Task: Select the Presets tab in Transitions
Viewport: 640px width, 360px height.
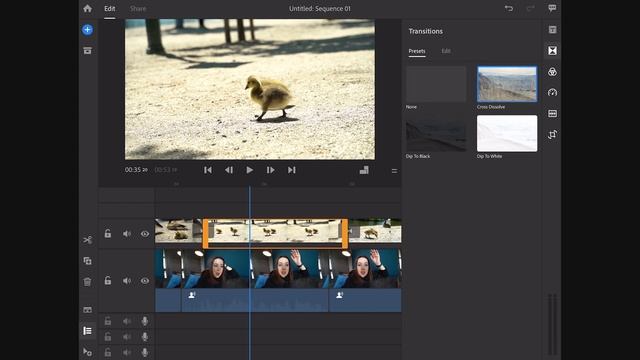Action: [x=417, y=51]
